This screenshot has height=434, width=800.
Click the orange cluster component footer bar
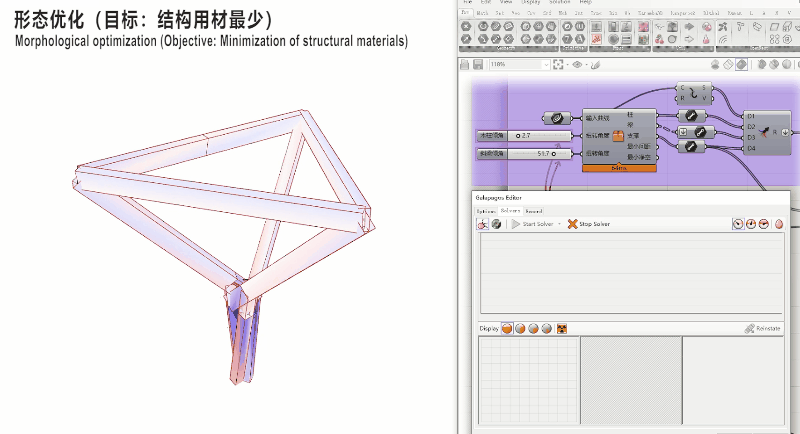pyautogui.click(x=619, y=168)
